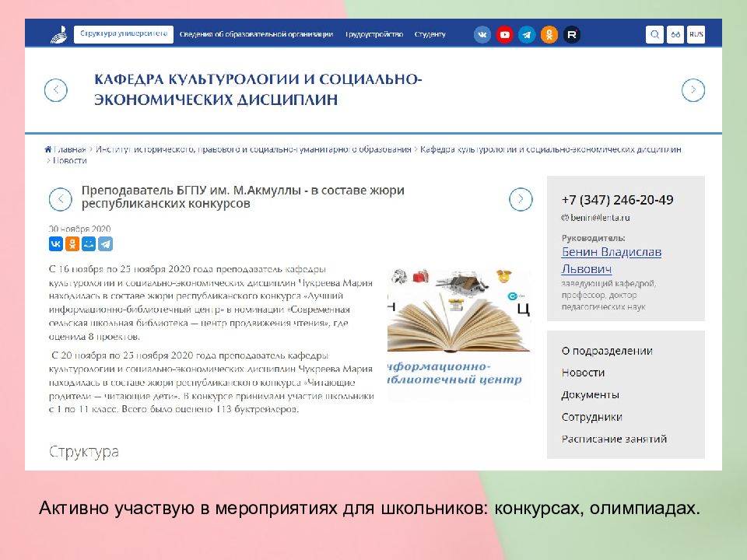747x560 pixels.
Task: Open О подразделении in the sidebar
Action: (x=607, y=351)
